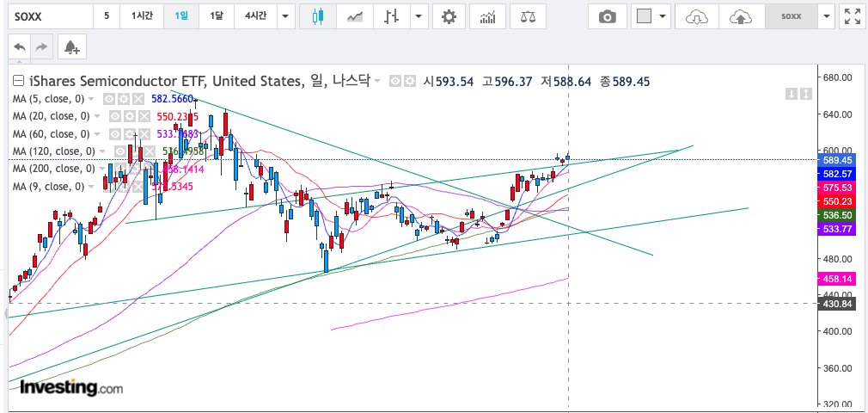Select bar chart type icon
This screenshot has width=868, height=413.
392,16
